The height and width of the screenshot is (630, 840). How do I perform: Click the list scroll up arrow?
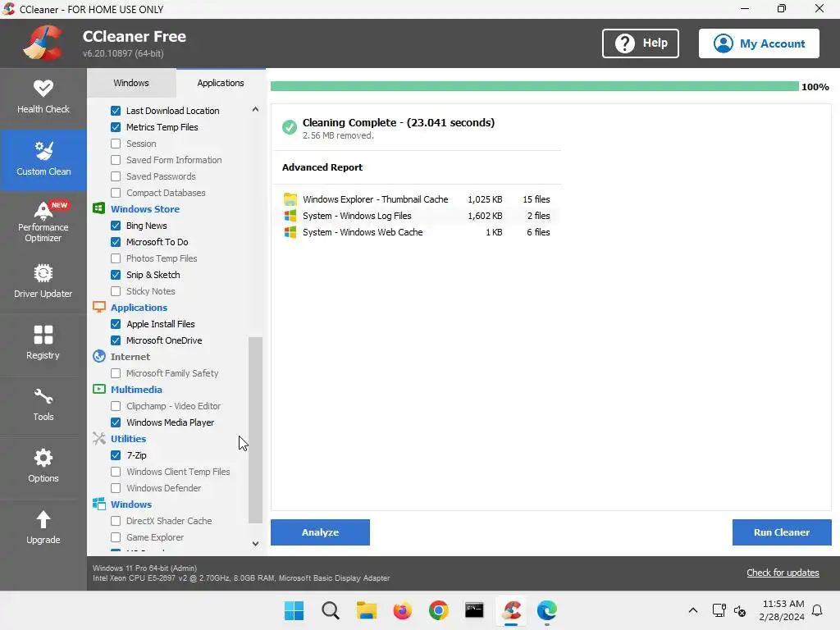click(256, 109)
